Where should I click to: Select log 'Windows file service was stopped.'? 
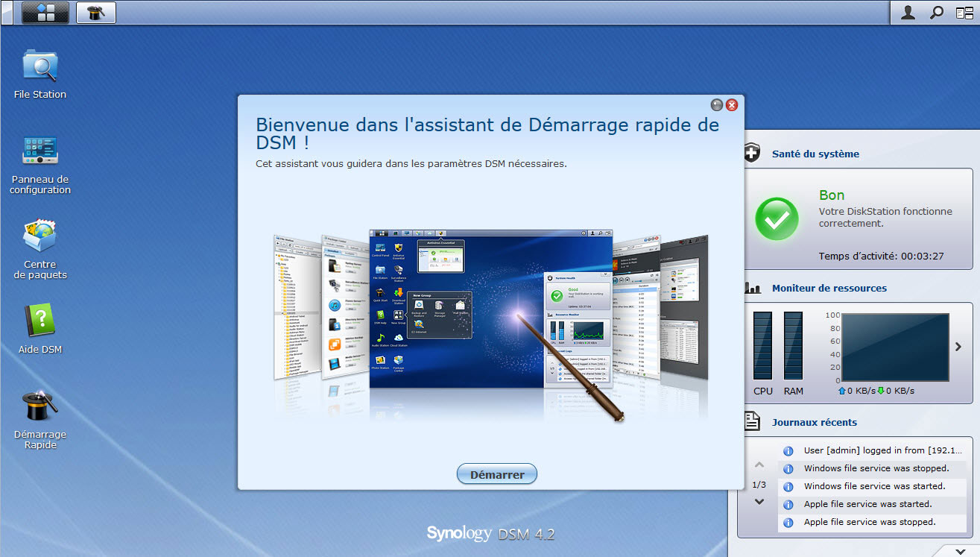tap(873, 468)
